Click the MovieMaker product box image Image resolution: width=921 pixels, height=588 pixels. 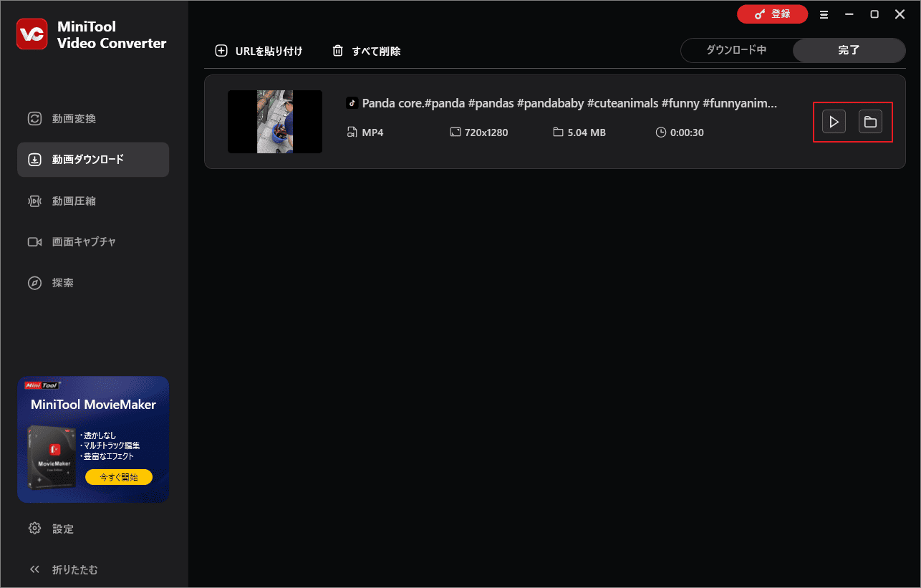pyautogui.click(x=52, y=457)
